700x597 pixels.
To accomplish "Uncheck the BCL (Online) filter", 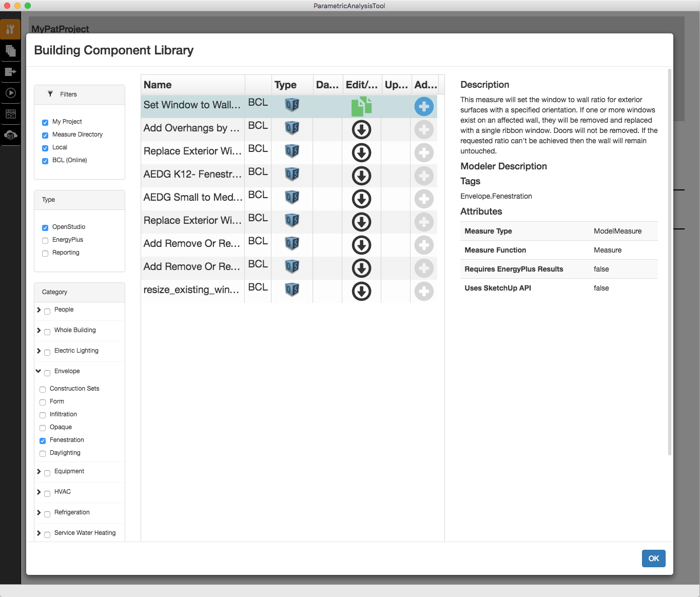I will [x=45, y=161].
